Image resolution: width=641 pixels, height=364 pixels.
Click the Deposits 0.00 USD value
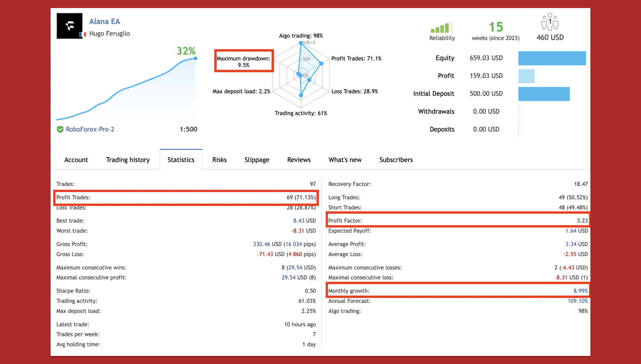486,129
